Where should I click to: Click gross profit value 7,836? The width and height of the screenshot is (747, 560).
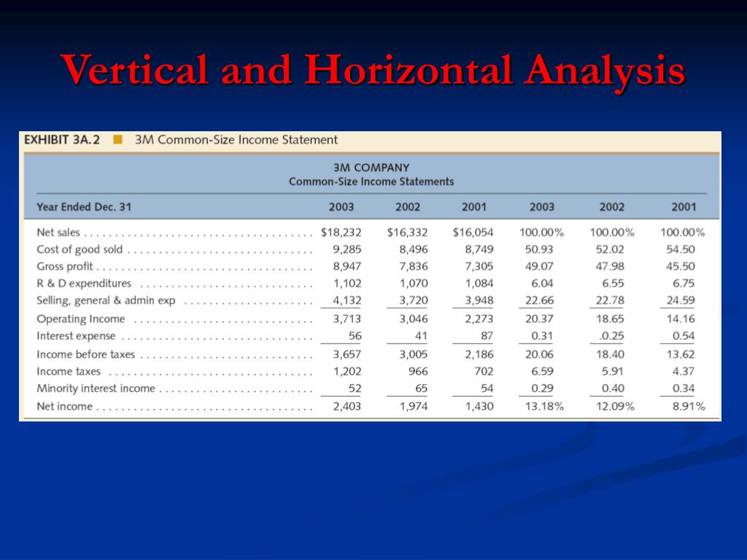coord(414,266)
